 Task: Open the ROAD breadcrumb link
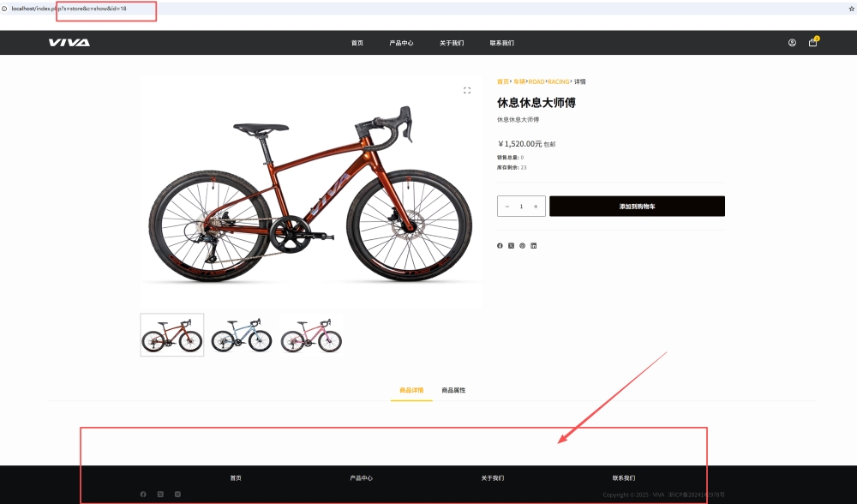point(536,81)
